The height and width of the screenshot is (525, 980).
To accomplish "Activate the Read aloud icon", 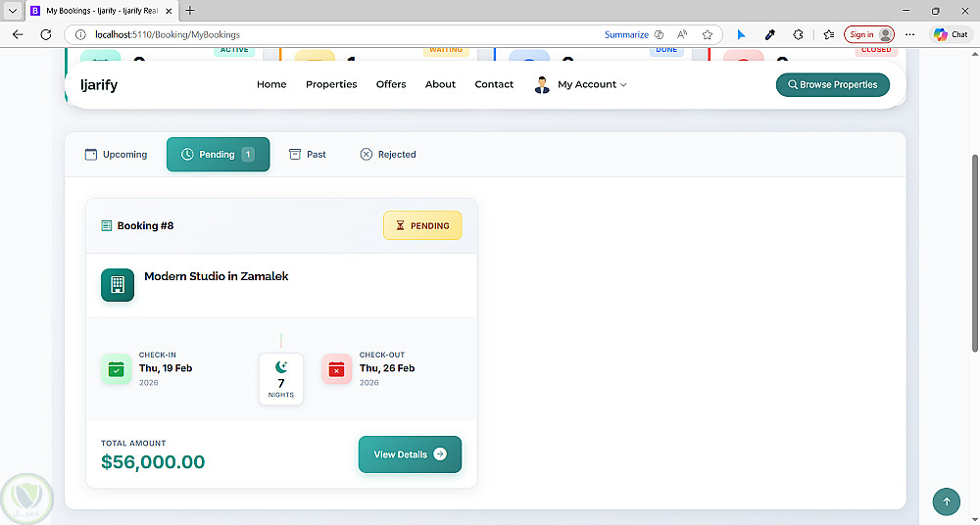I will pyautogui.click(x=682, y=35).
